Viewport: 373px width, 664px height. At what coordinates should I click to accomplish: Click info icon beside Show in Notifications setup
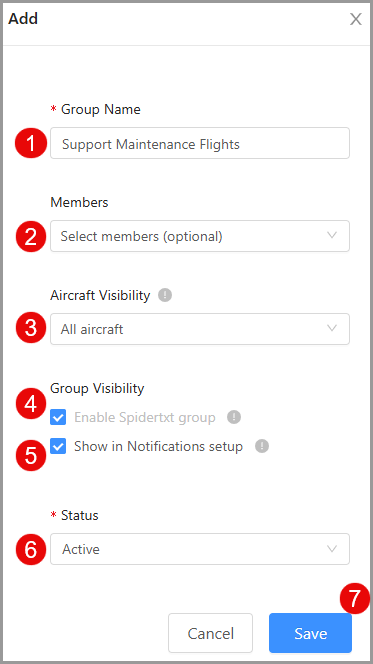point(262,446)
